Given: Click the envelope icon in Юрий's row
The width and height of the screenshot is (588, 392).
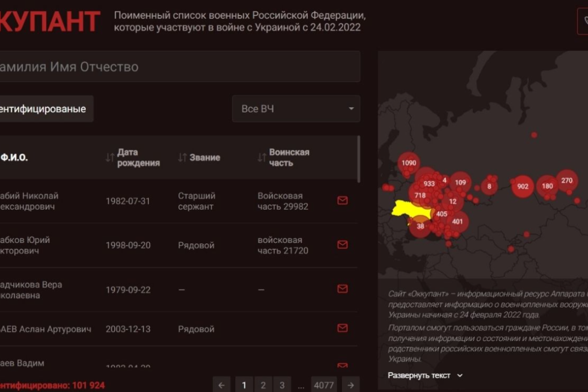Looking at the screenshot, I should pyautogui.click(x=343, y=245).
